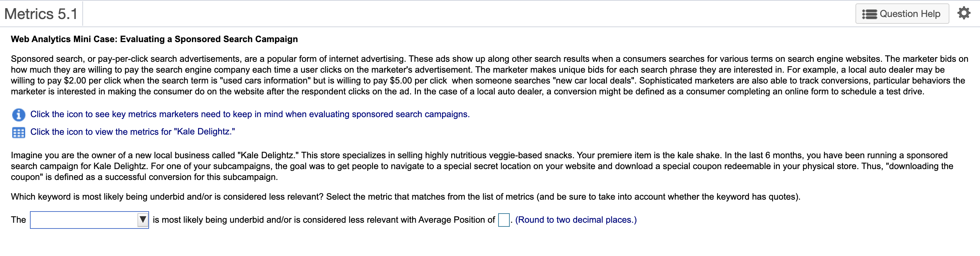Click the empty metric dropdown field
Screen dimensions: 980x256
tap(84, 220)
